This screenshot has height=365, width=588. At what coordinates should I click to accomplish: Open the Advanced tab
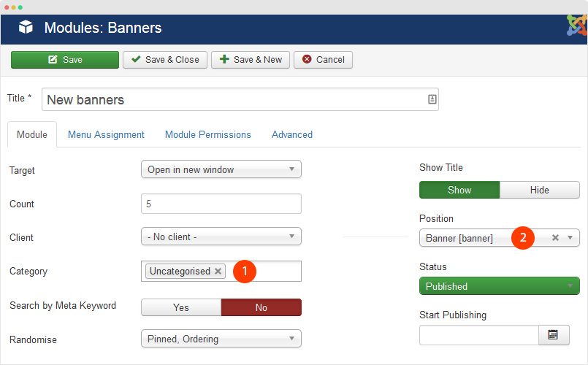click(x=292, y=134)
